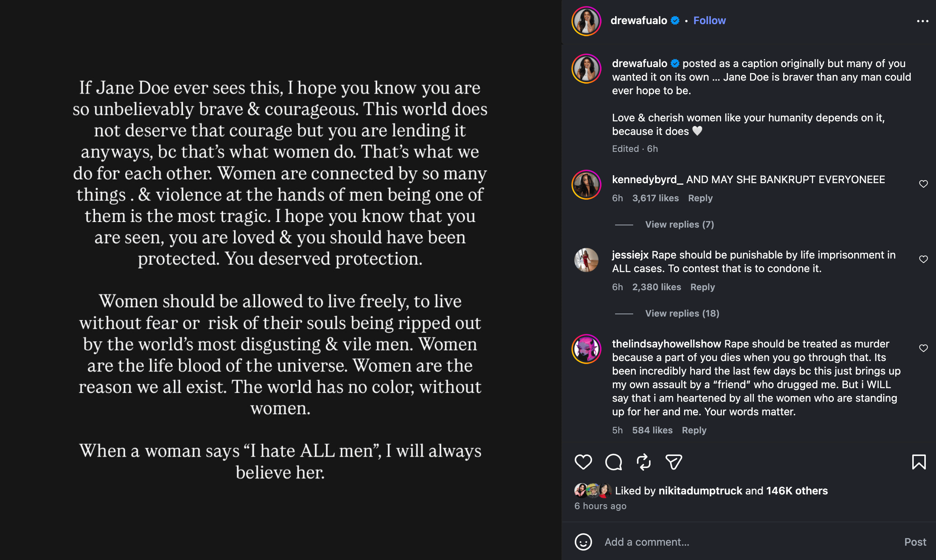Click the verified badge beside header drewafualo
This screenshot has height=560, width=936.
(675, 20)
